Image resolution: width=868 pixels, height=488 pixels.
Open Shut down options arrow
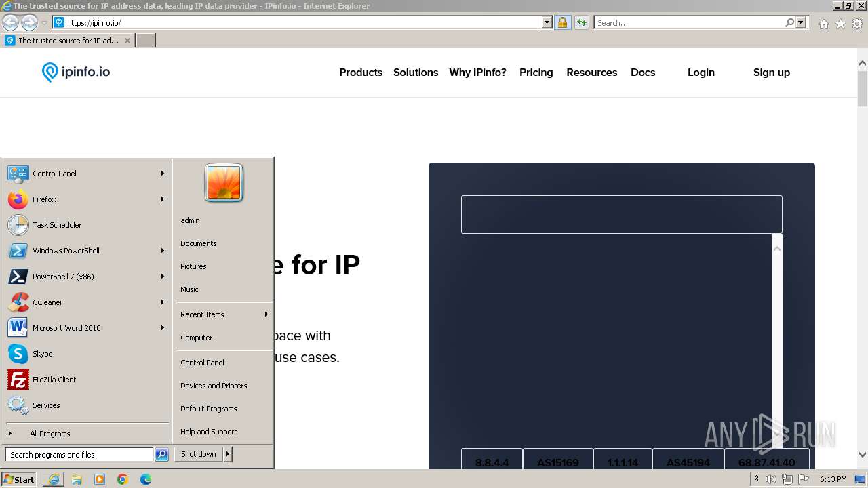pos(228,454)
